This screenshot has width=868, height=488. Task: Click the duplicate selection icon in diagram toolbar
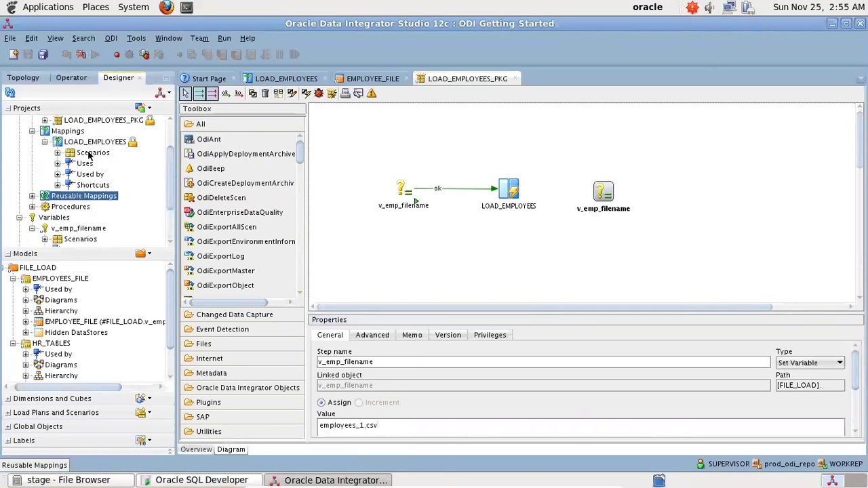pyautogui.click(x=253, y=94)
